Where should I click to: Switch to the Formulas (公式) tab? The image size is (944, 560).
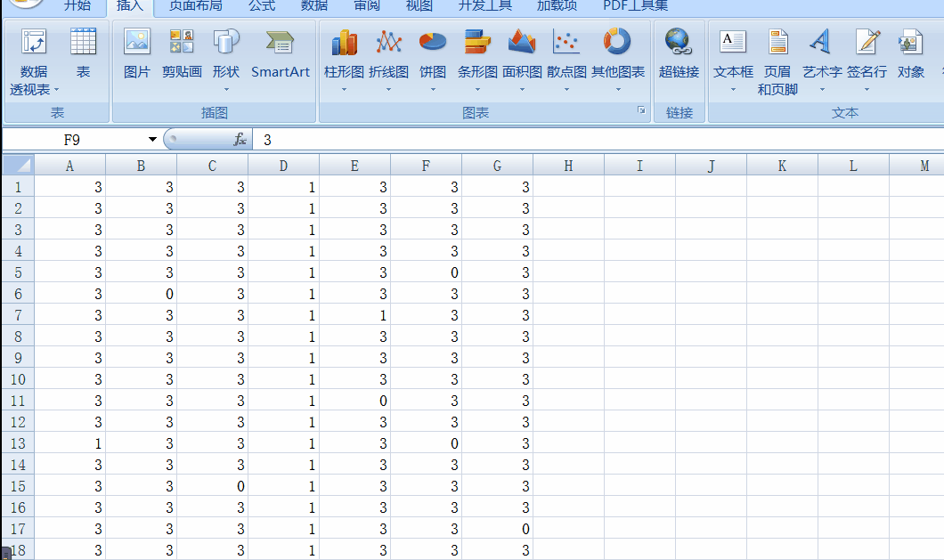click(262, 6)
